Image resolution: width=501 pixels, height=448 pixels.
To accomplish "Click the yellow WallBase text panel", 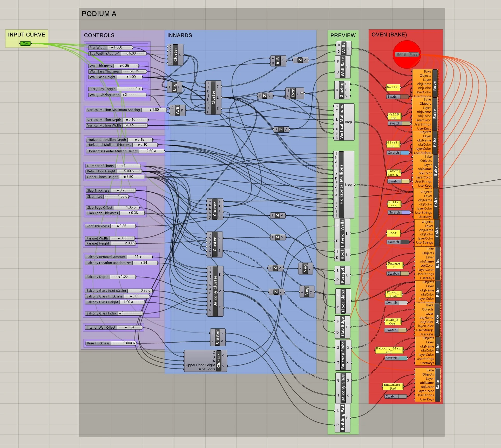I will (x=394, y=116).
